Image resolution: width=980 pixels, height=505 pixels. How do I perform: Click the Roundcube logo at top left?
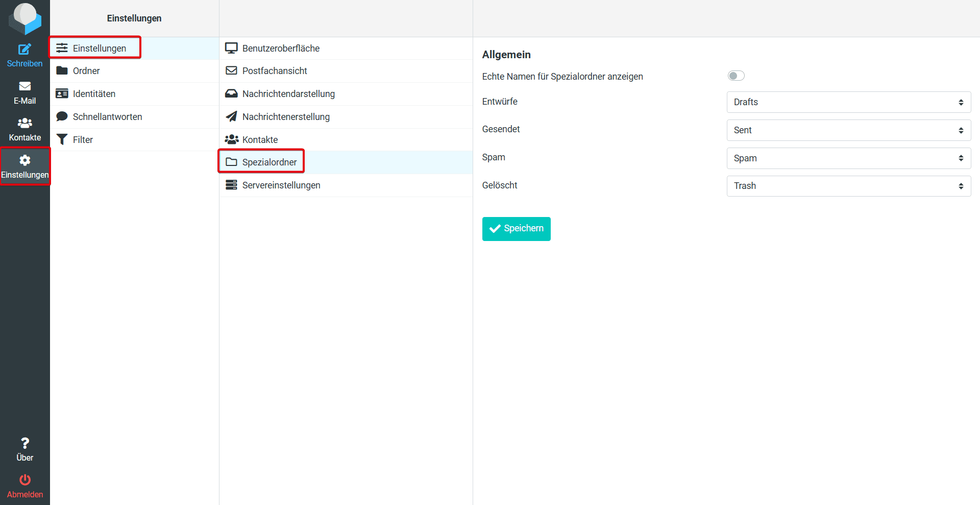[24, 18]
